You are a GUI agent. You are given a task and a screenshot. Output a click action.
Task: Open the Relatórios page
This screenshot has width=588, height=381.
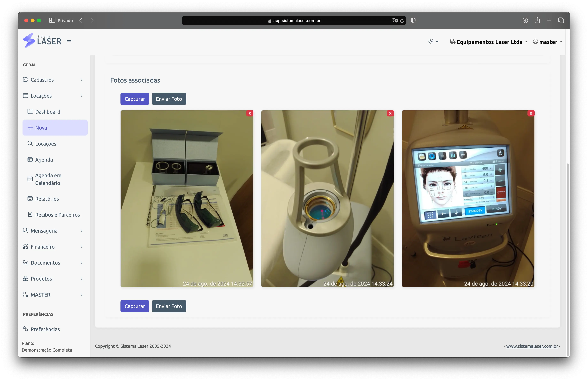[55, 199]
